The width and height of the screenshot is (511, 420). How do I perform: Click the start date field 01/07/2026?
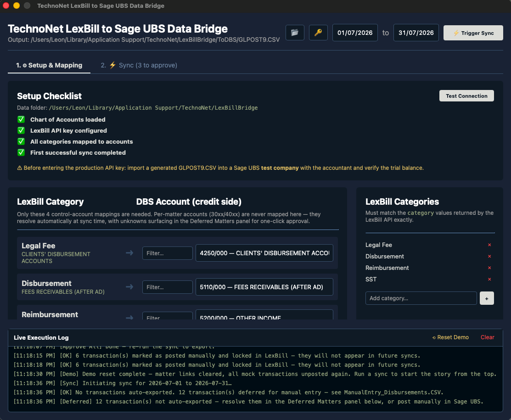point(355,33)
